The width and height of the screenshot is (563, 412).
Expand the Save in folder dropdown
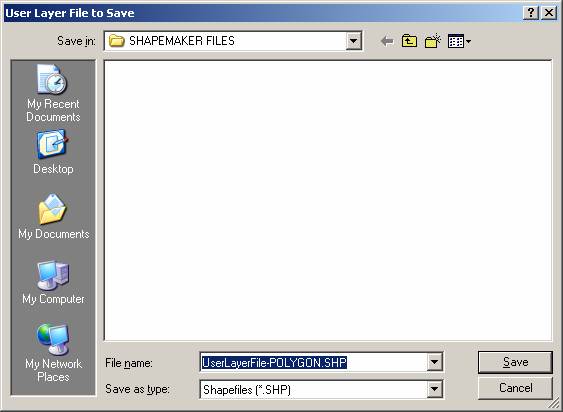point(353,41)
